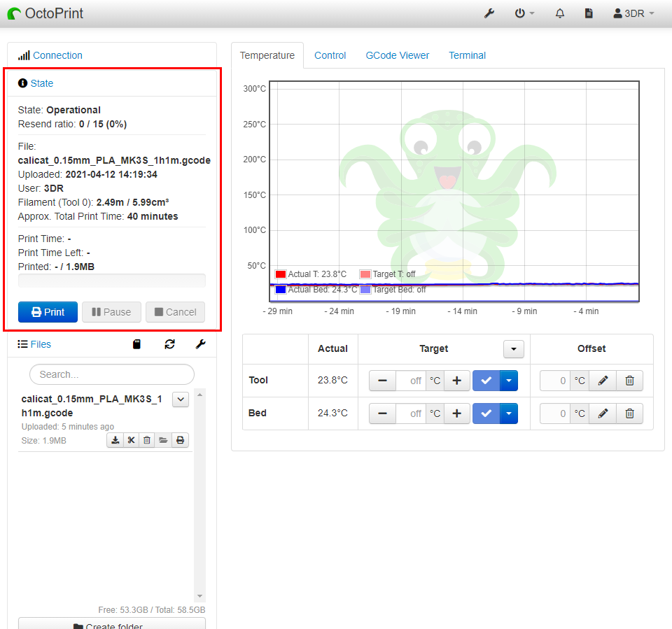Click the State 'Operational' text
The image size is (672, 629).
coord(73,110)
